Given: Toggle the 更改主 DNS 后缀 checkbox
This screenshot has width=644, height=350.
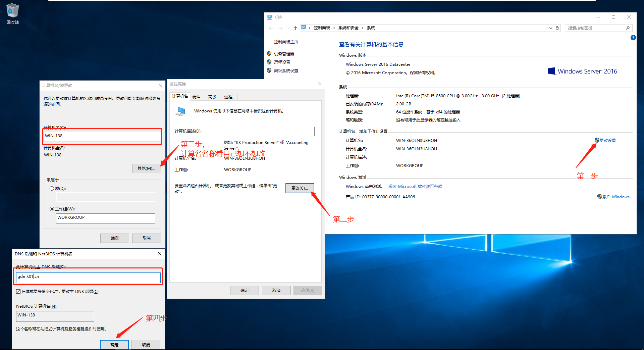Looking at the screenshot, I should click(18, 291).
